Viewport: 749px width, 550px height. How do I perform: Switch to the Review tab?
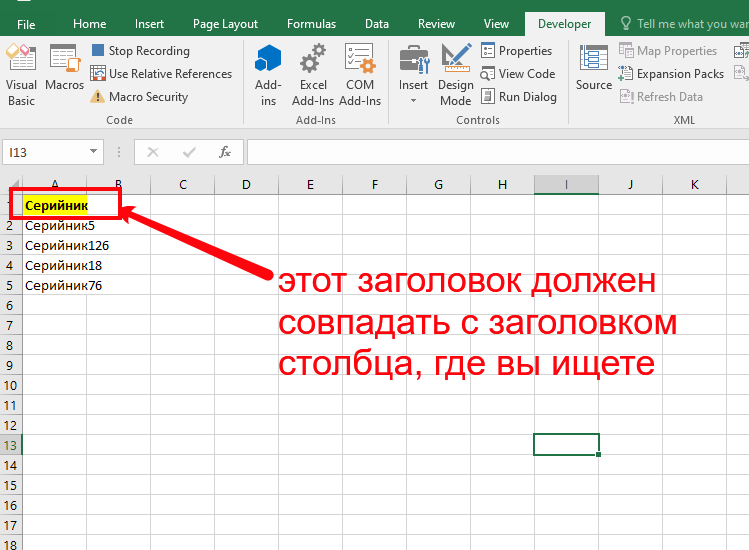(436, 24)
